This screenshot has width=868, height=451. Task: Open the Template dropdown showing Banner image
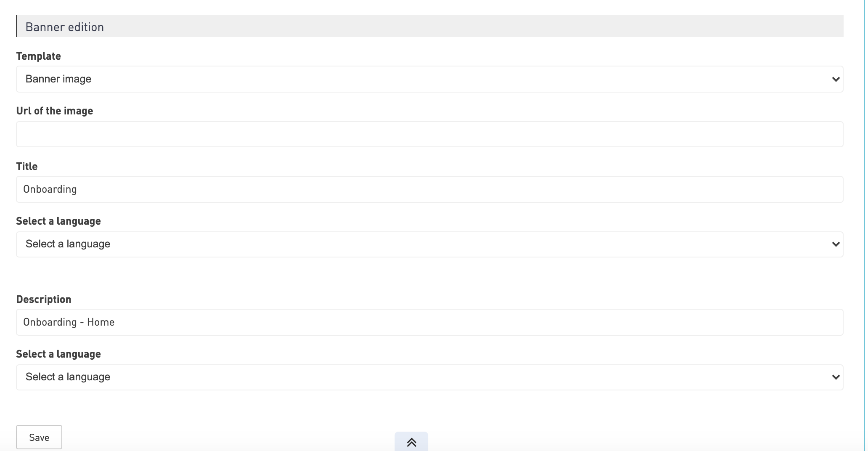pos(430,79)
